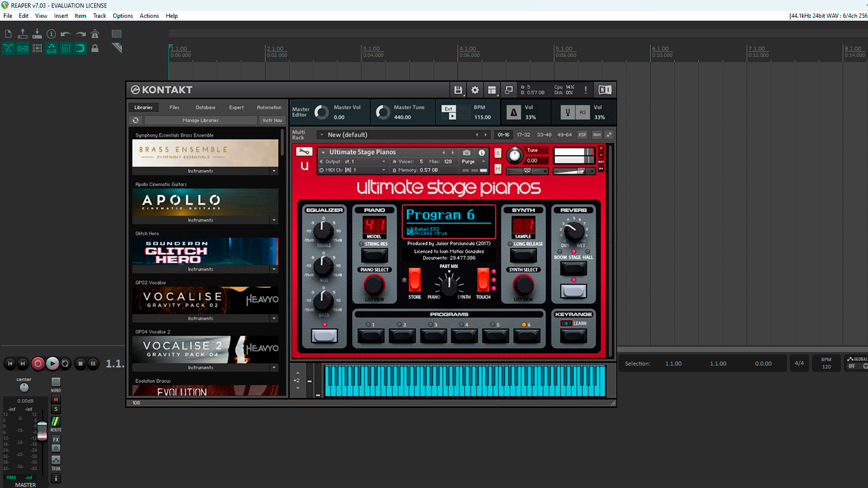
Task: Solo master track with S button
Action: 56,409
